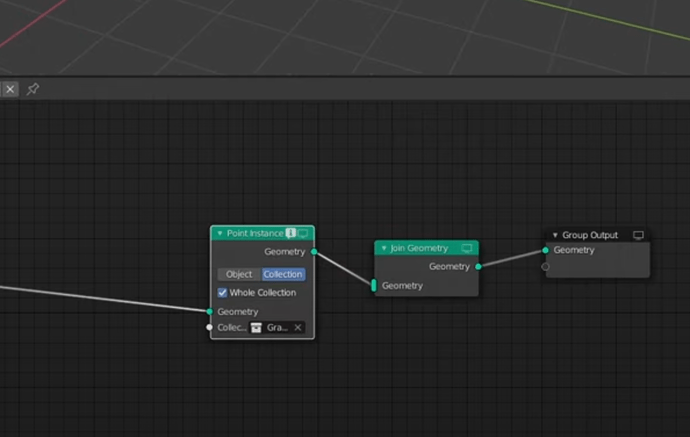Collapse the Point Instance node
The image size is (690, 437).
pos(220,233)
